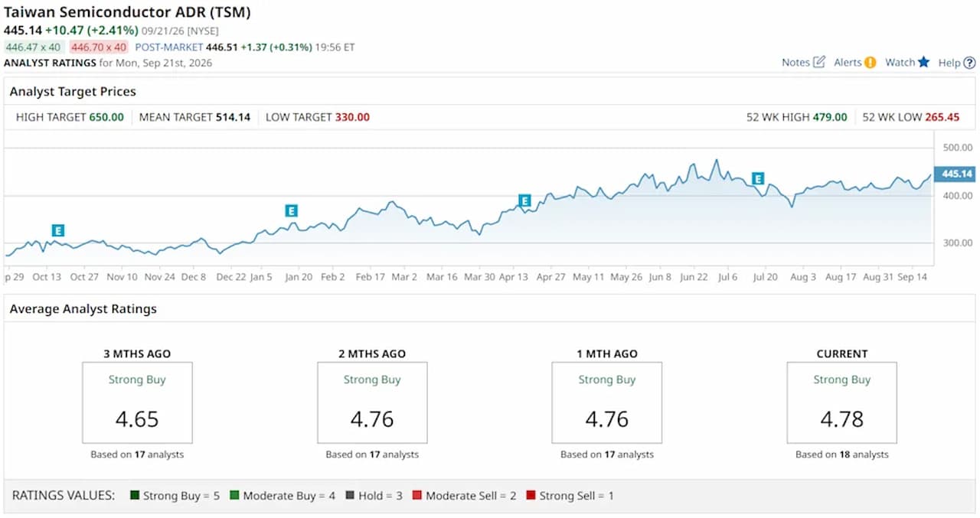This screenshot has width=980, height=518.
Task: Click the Watch star icon
Action: (x=923, y=62)
